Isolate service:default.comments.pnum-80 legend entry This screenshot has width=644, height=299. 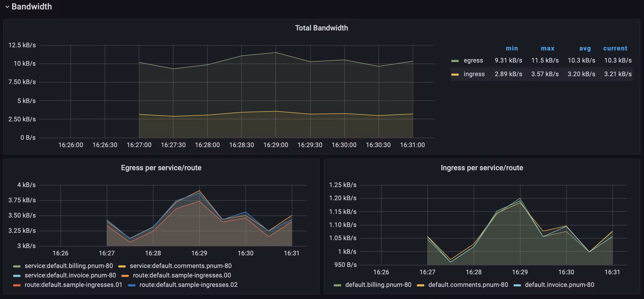181,266
